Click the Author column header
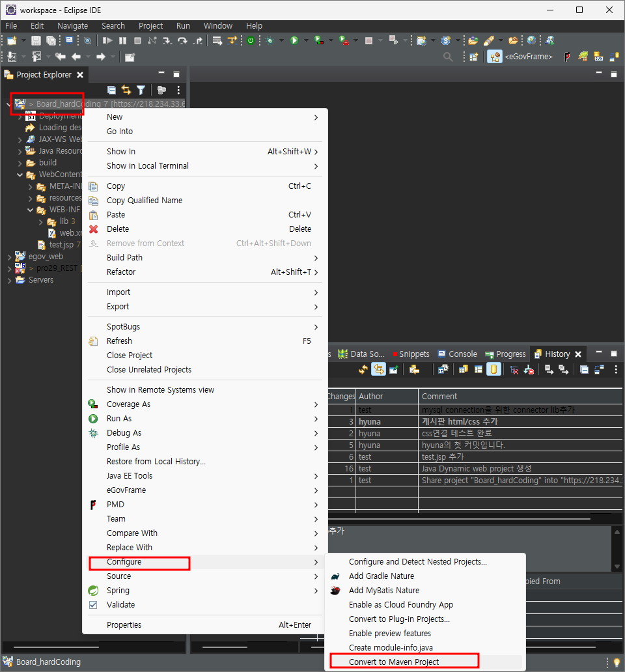Screen dimensions: 625x672 [x=387, y=397]
